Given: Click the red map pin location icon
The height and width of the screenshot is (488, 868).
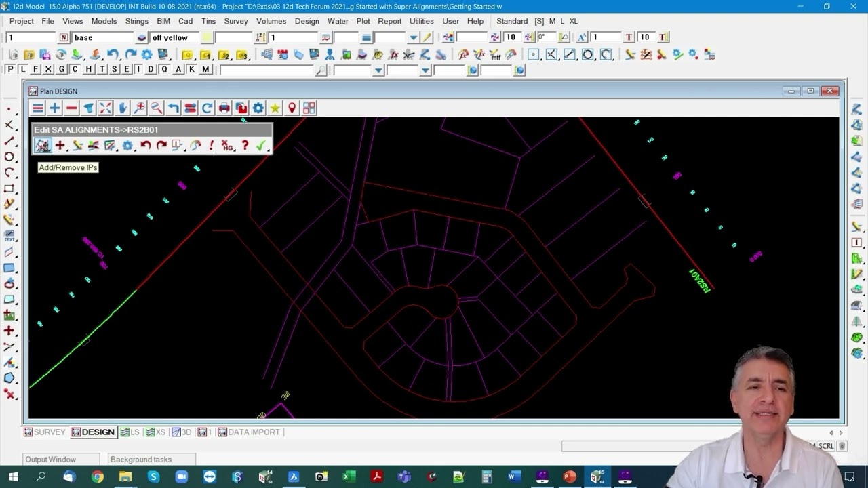Looking at the screenshot, I should [292, 108].
